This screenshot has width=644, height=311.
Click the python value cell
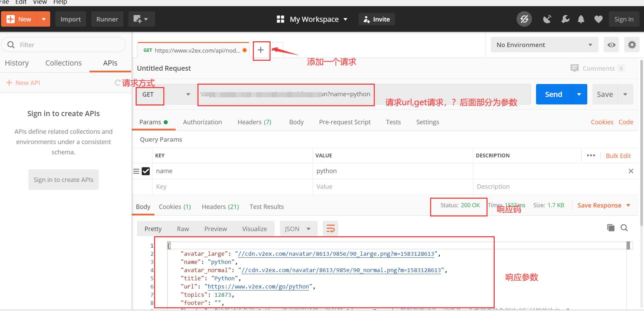click(x=393, y=171)
